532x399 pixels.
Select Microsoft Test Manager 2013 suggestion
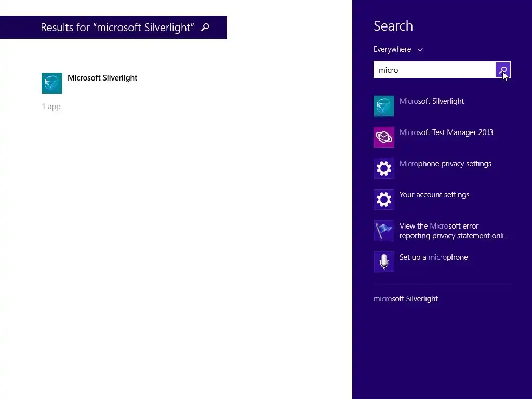[x=446, y=132]
